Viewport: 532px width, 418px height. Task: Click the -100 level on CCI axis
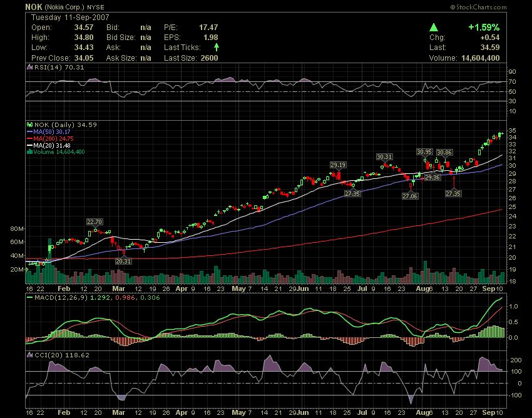pos(514,395)
